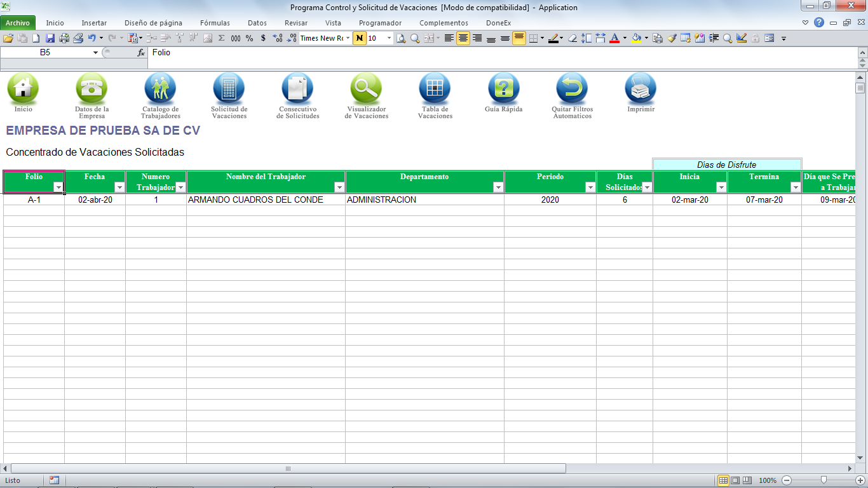Open the Termina column filter dropdown

point(796,187)
